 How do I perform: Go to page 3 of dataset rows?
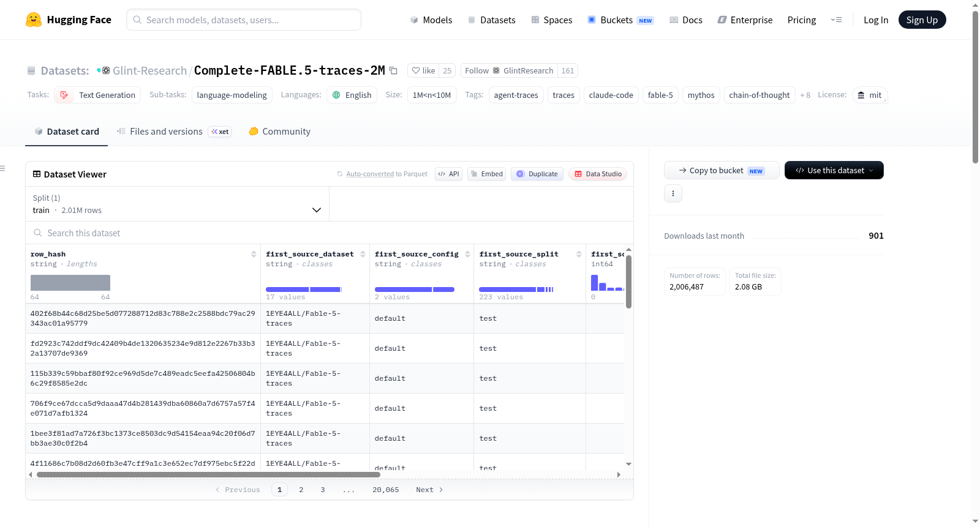(323, 490)
